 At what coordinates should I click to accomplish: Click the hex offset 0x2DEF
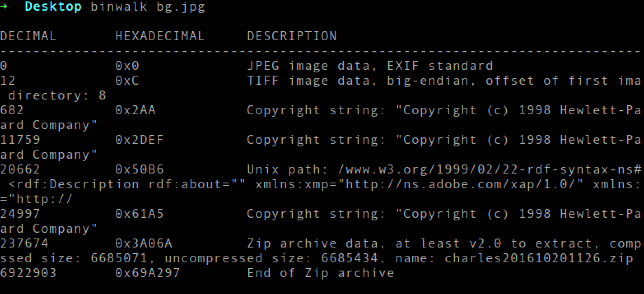pos(139,140)
